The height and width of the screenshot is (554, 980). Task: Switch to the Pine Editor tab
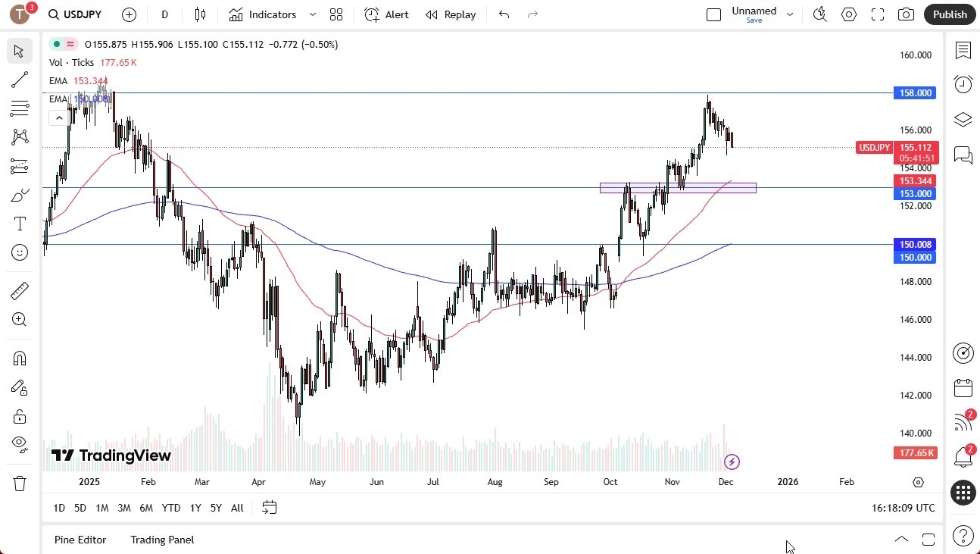pos(80,540)
